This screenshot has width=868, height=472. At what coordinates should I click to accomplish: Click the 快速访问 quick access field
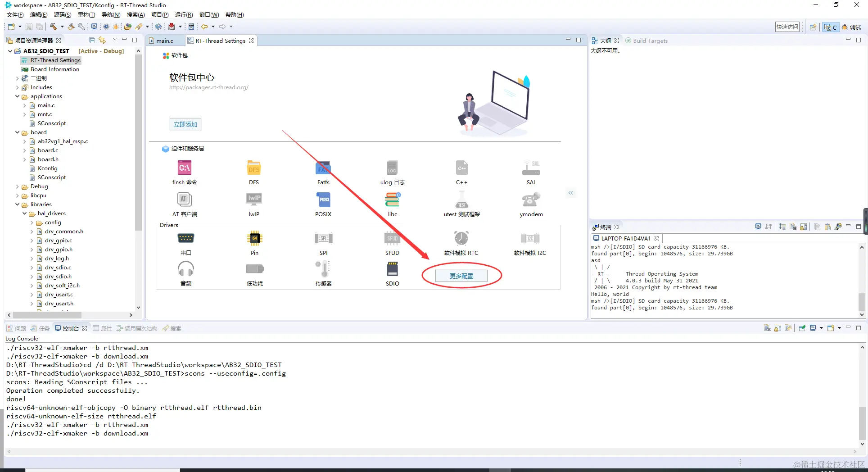pos(787,27)
